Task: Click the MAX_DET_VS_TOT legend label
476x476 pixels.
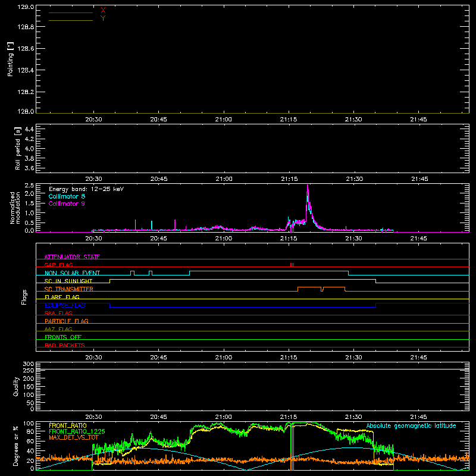Action: [74, 437]
